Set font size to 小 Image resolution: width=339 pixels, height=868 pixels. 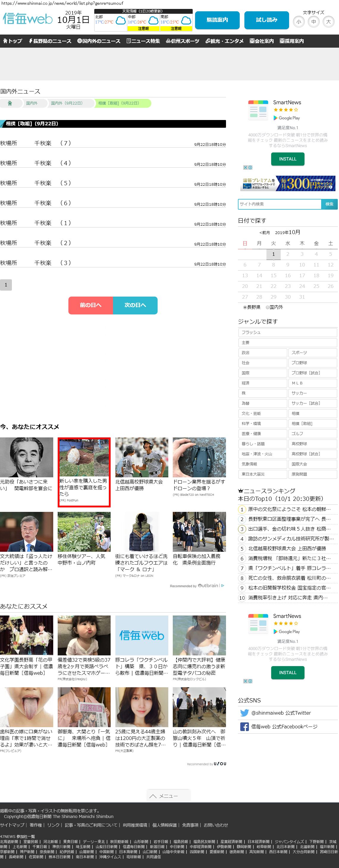pos(299,22)
